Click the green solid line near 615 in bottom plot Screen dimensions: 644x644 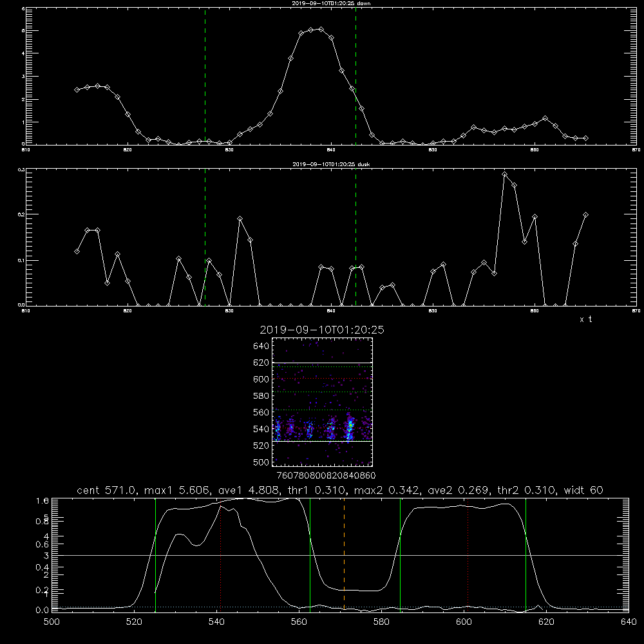click(526, 554)
